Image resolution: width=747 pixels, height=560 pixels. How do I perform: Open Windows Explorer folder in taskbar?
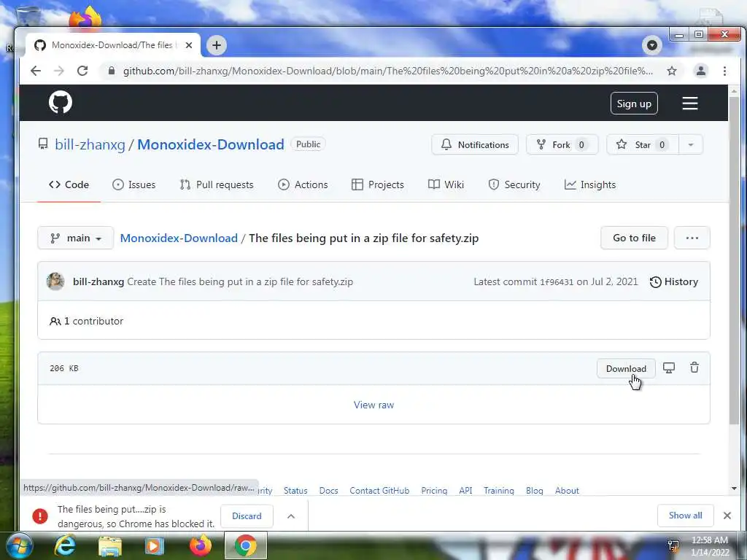click(x=110, y=547)
